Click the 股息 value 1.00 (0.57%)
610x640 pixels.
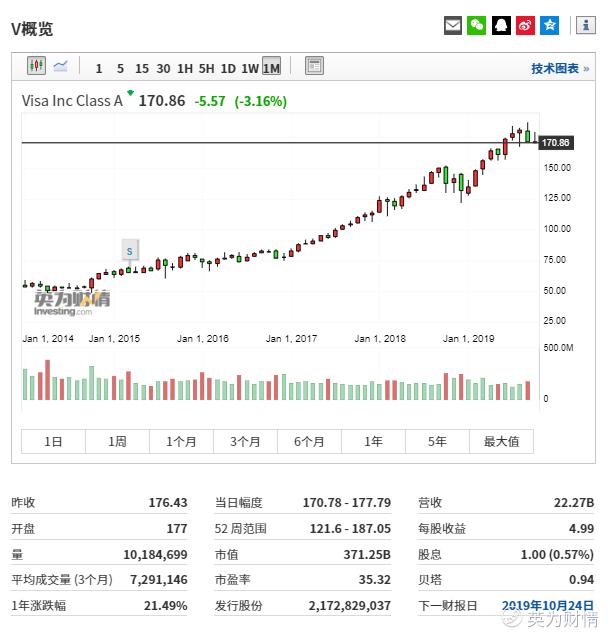[557, 555]
